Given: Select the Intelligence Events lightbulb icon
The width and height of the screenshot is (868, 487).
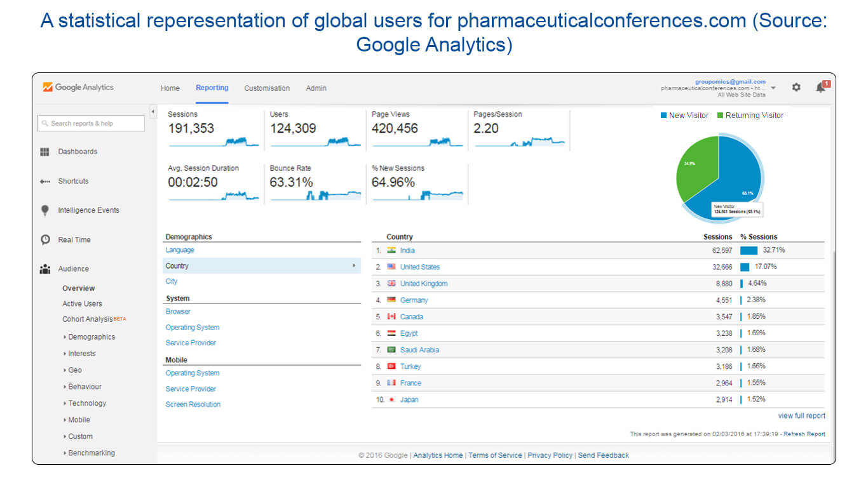Looking at the screenshot, I should pyautogui.click(x=44, y=210).
